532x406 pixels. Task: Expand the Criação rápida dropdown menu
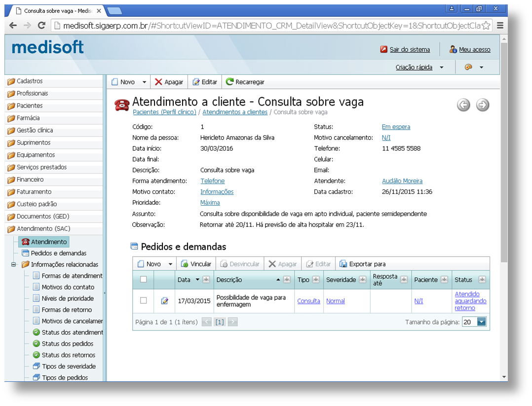coord(441,67)
